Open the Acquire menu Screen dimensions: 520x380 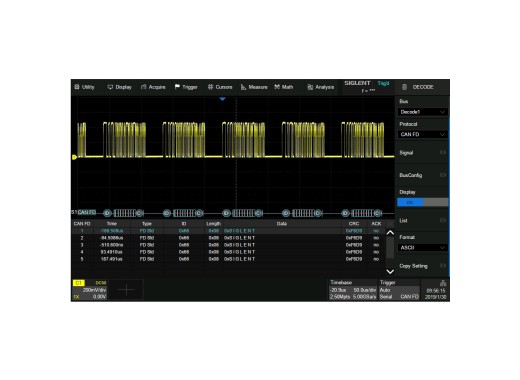pyautogui.click(x=153, y=87)
